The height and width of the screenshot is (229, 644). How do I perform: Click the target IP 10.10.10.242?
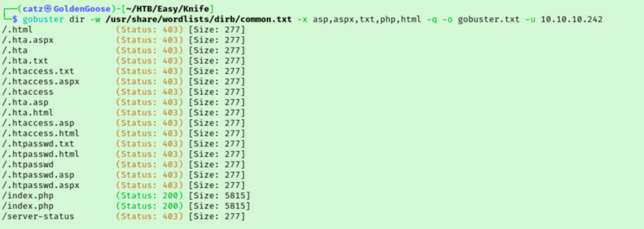[572, 20]
